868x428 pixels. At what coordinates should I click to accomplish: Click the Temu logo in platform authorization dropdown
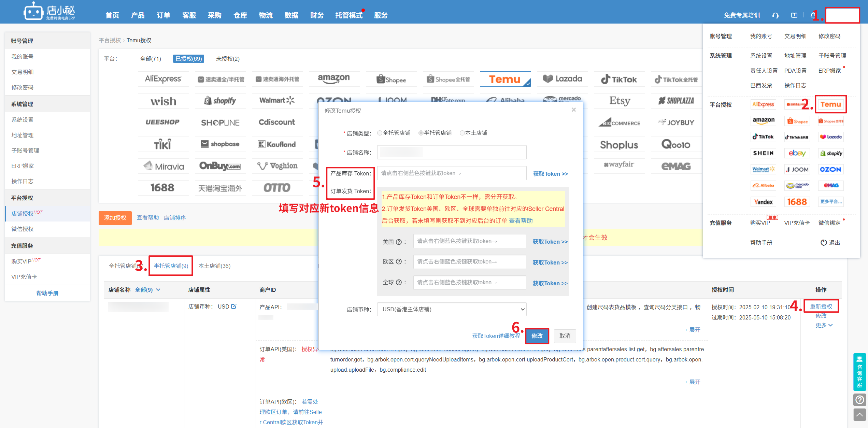(830, 104)
